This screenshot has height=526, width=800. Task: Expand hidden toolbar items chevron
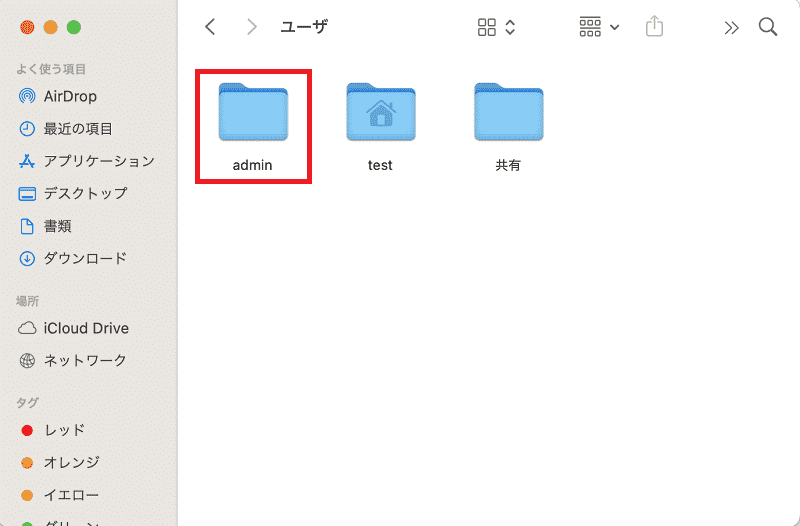coord(731,28)
